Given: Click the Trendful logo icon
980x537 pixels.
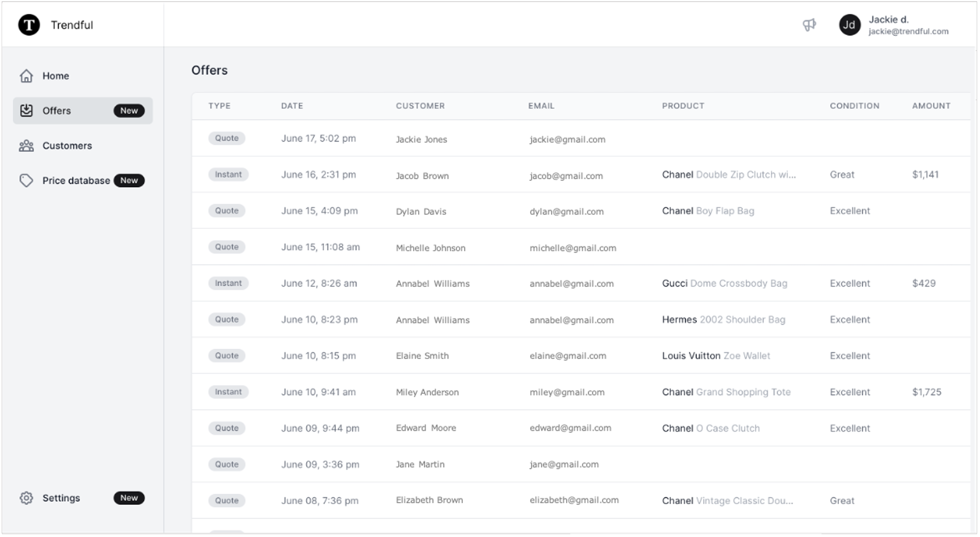Looking at the screenshot, I should tap(29, 25).
